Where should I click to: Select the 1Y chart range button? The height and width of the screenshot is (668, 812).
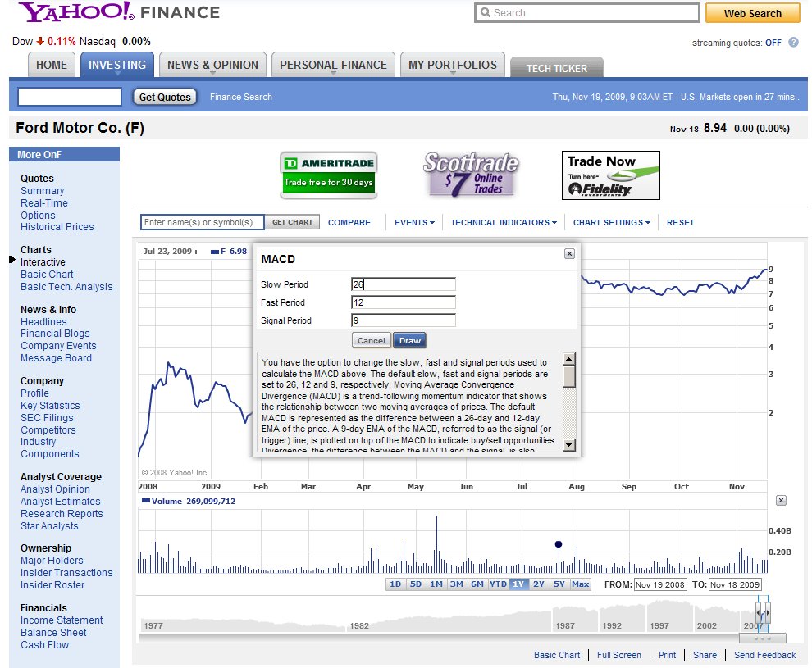(x=518, y=584)
